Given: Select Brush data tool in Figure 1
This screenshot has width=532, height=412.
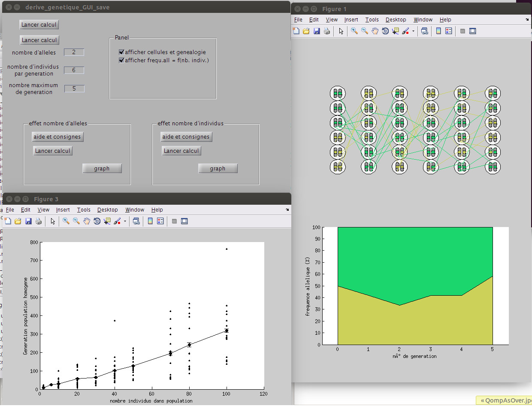Looking at the screenshot, I should point(405,31).
